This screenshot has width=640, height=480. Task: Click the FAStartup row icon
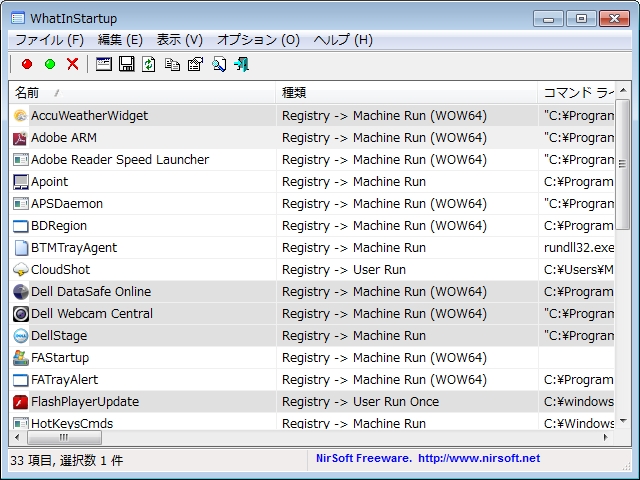click(20, 358)
